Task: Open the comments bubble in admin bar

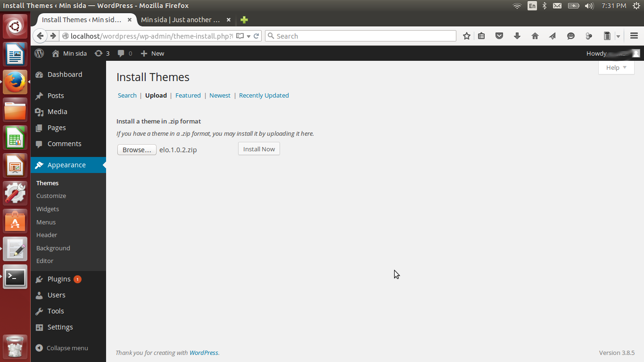Action: 125,53
